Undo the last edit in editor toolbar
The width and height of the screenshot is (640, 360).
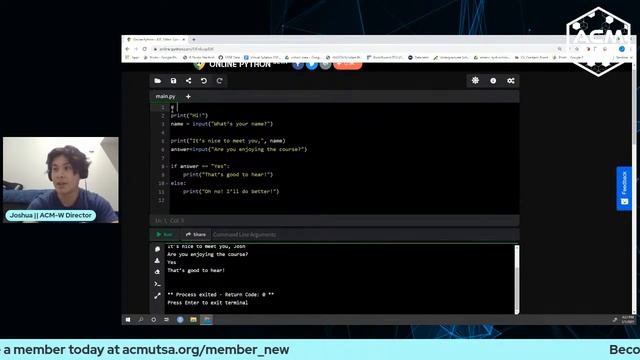click(x=204, y=81)
